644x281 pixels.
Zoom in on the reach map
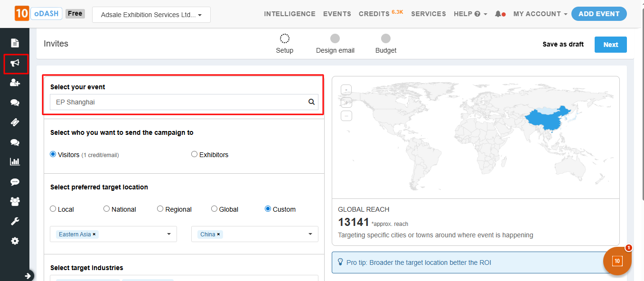coord(346,89)
